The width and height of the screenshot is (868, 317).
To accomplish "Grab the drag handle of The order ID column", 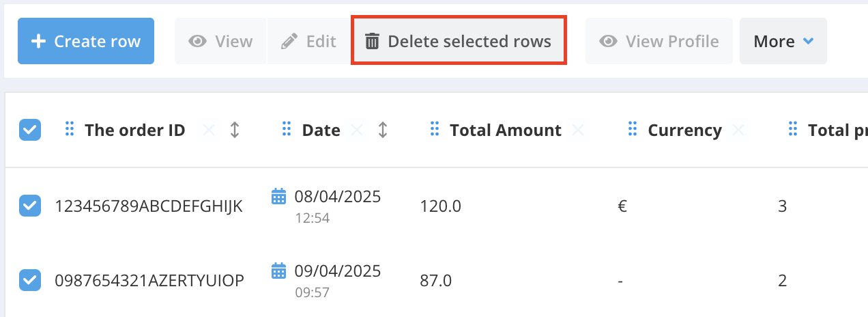I will [69, 129].
